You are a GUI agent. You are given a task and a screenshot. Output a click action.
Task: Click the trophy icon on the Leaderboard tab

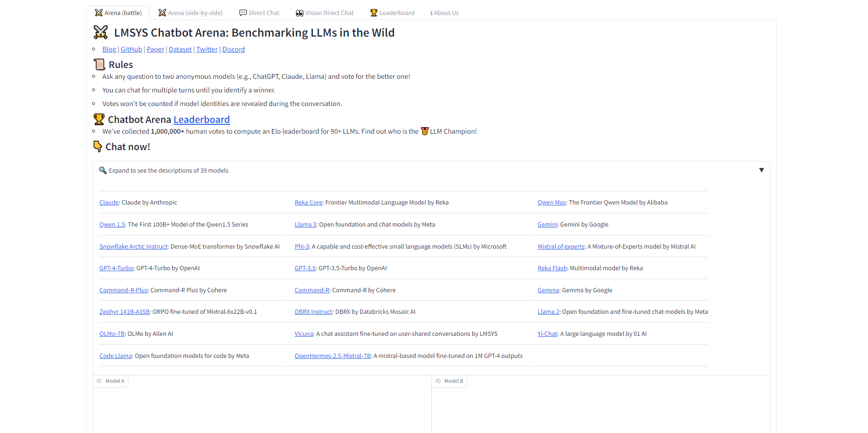(x=374, y=13)
